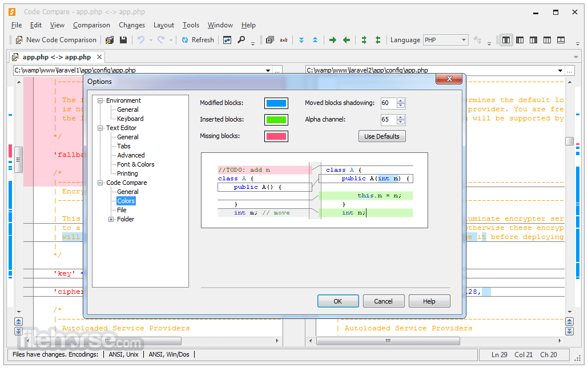The height and width of the screenshot is (368, 588).
Task: Open the Edit menu
Action: click(x=36, y=25)
